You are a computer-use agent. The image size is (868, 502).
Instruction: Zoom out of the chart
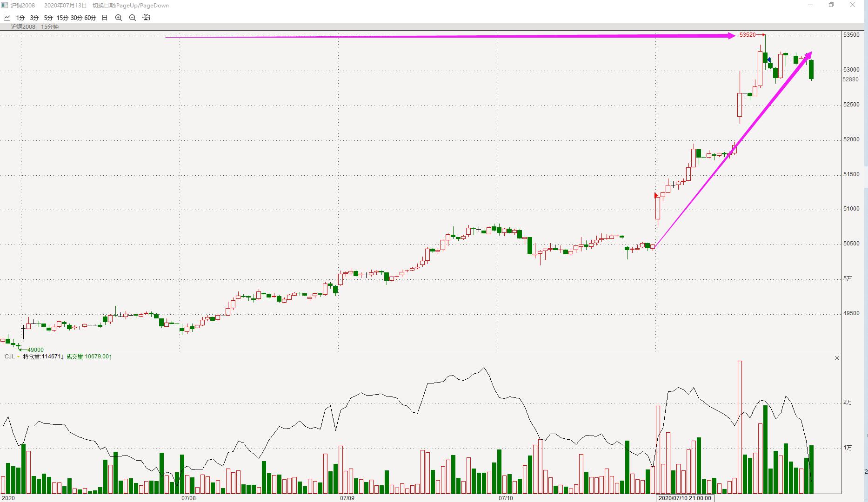point(133,18)
